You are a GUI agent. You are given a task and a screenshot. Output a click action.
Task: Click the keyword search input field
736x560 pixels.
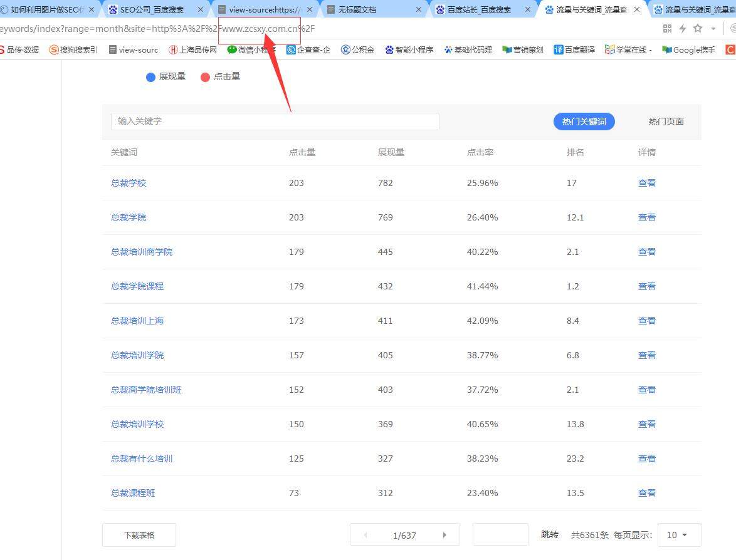[275, 122]
